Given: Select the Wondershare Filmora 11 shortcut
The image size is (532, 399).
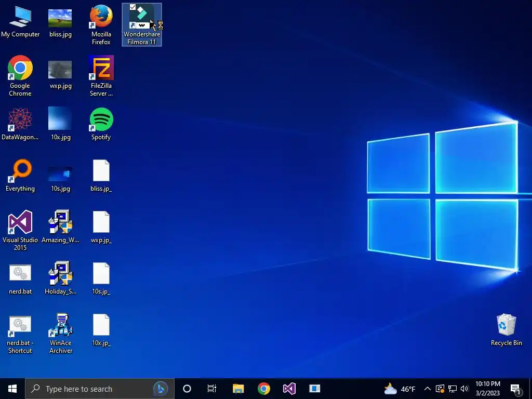Looking at the screenshot, I should [142, 25].
